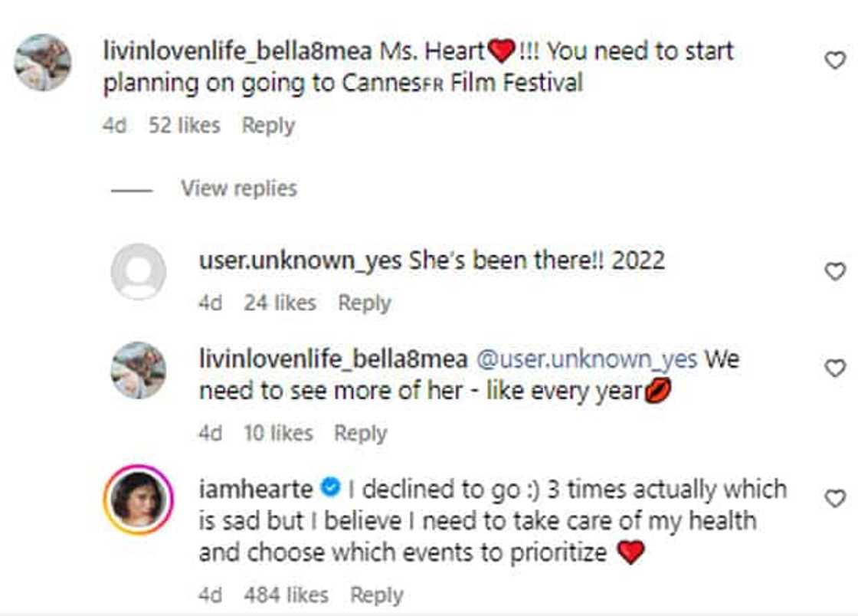This screenshot has height=616, width=858.
Task: View the 52 likes list
Action: (x=184, y=126)
